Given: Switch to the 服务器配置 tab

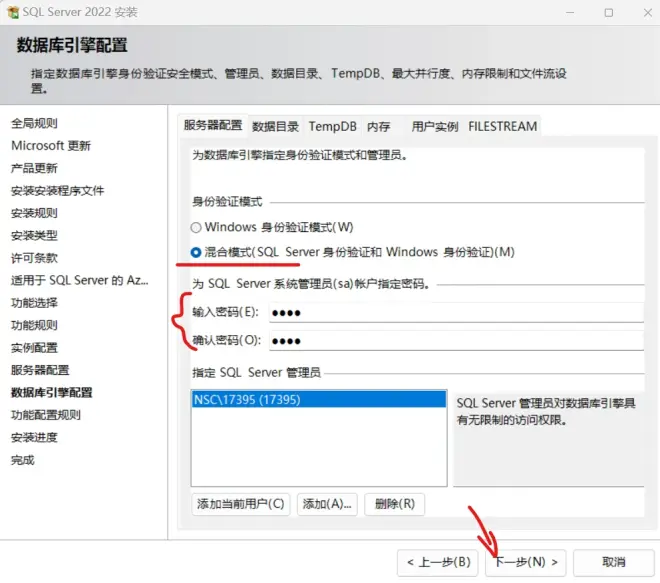Looking at the screenshot, I should click(213, 125).
